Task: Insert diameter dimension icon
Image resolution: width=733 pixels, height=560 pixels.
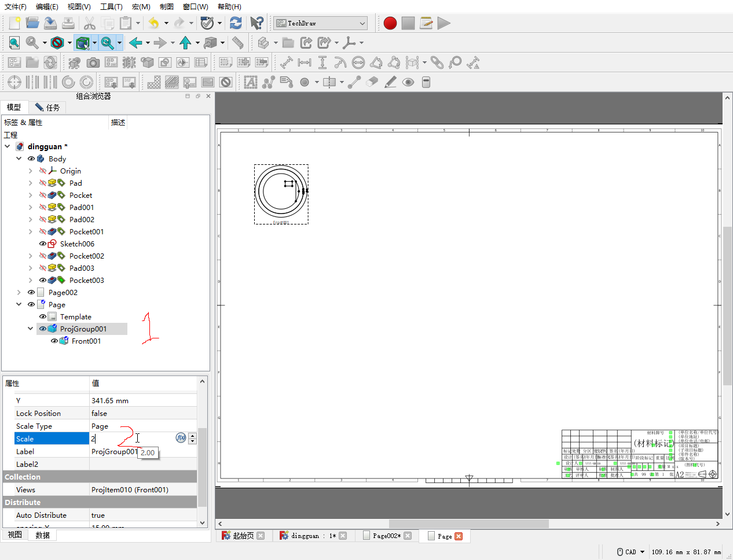Action: [358, 62]
